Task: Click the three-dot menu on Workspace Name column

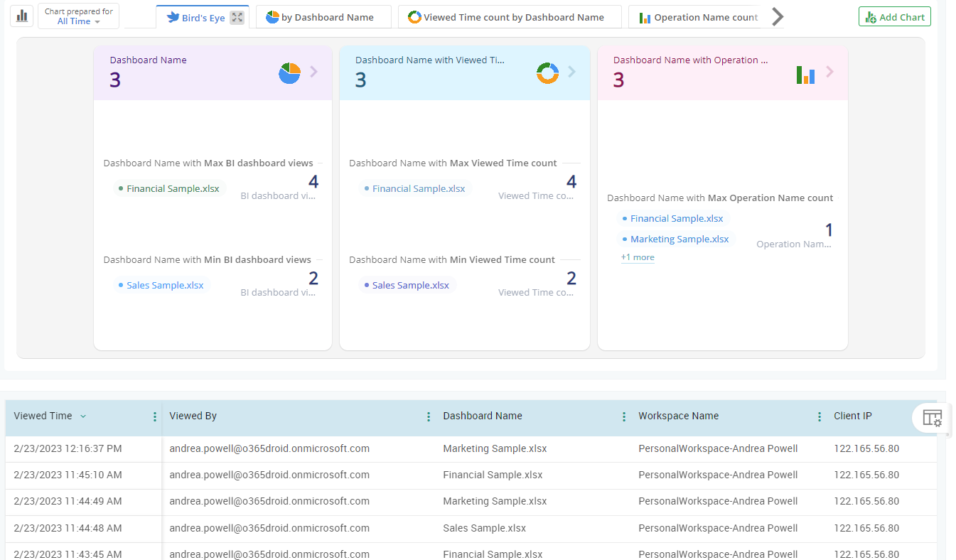Action: [x=819, y=417]
